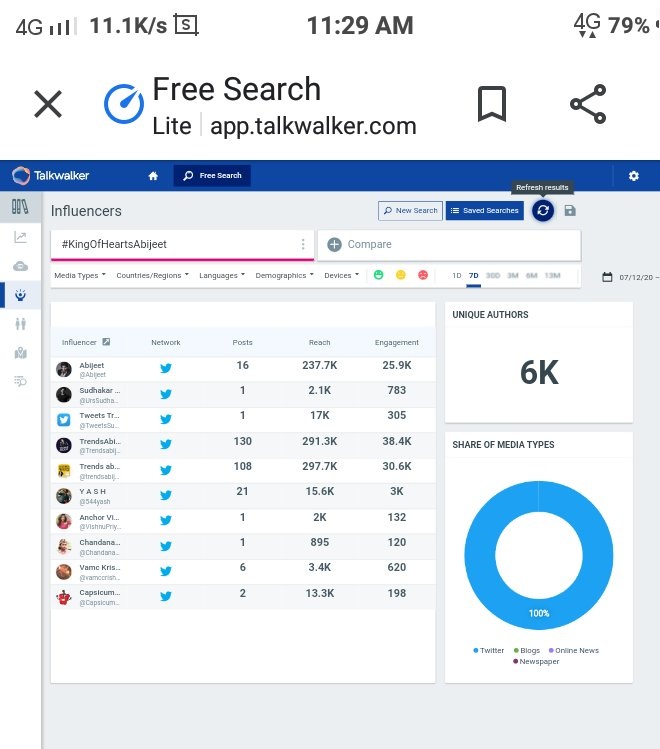
Task: Toggle Newspaper legend entry
Action: 536,662
